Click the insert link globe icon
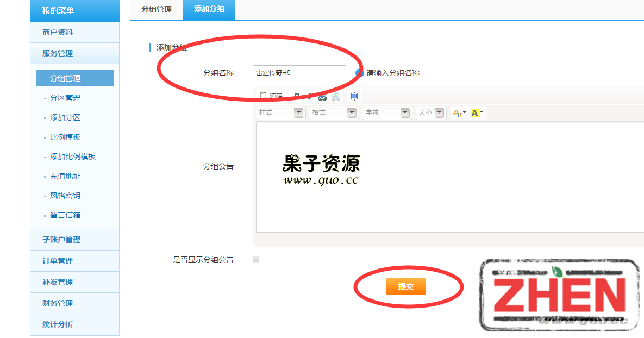 coord(323,96)
